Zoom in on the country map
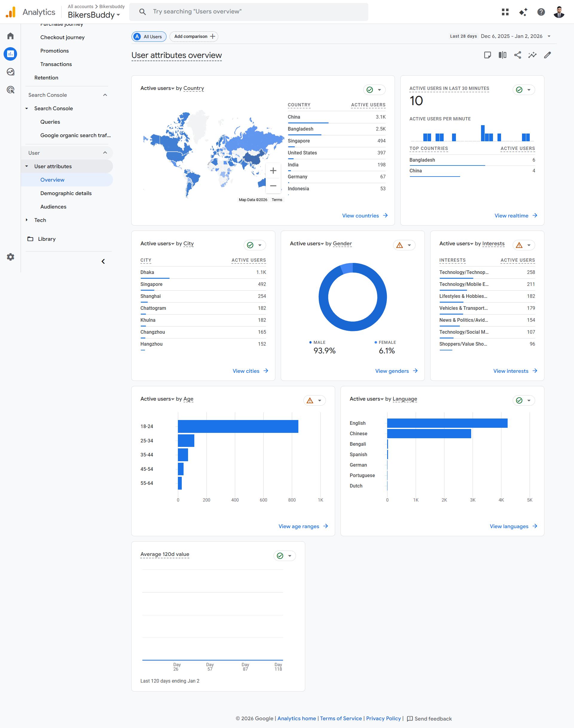574x728 pixels. coord(273,171)
